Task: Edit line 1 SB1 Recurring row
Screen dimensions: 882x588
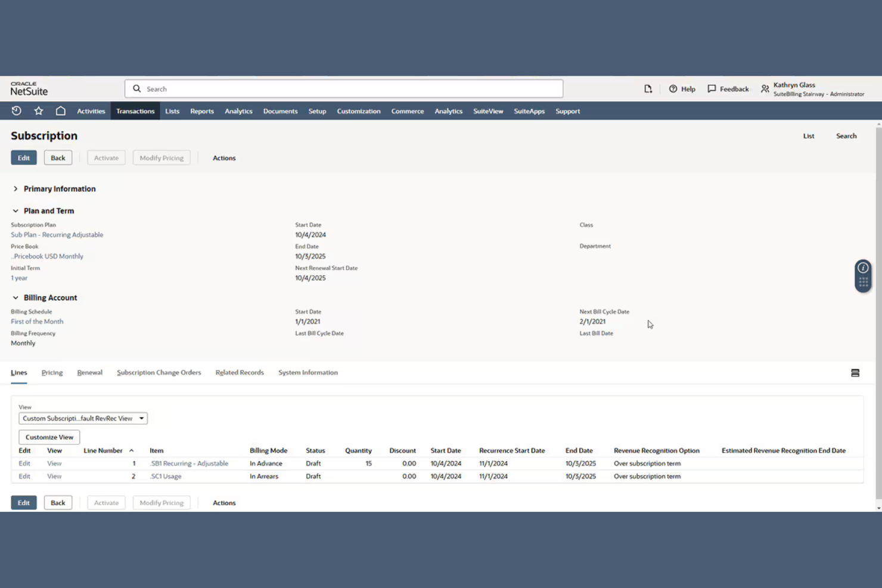Action: 24,463
